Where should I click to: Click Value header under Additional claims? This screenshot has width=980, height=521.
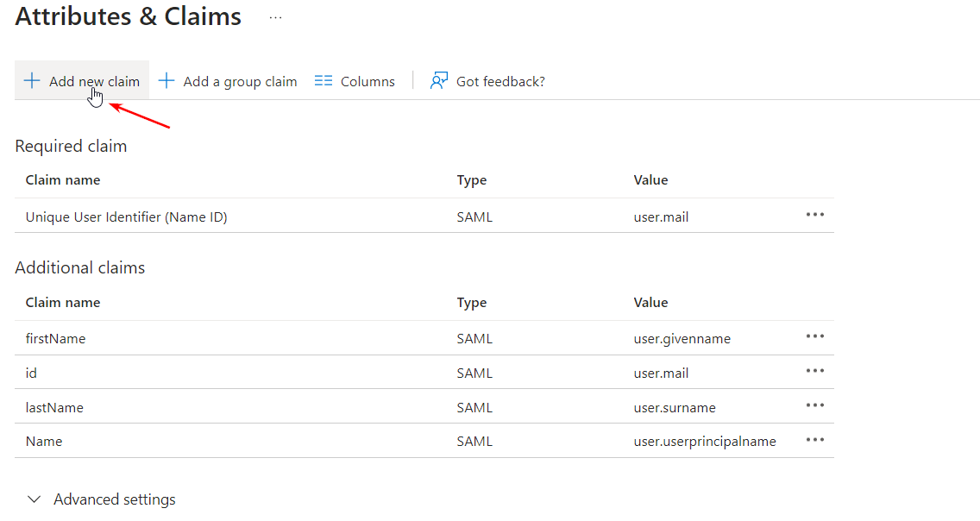[x=650, y=303]
